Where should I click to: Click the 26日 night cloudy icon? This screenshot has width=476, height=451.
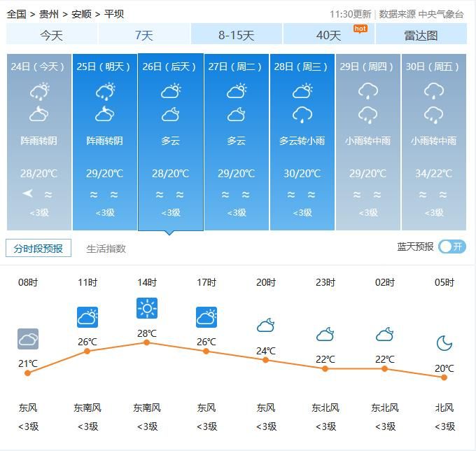(171, 114)
